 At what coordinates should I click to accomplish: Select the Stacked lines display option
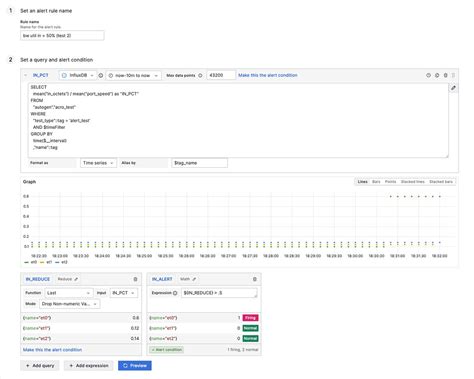[413, 182]
